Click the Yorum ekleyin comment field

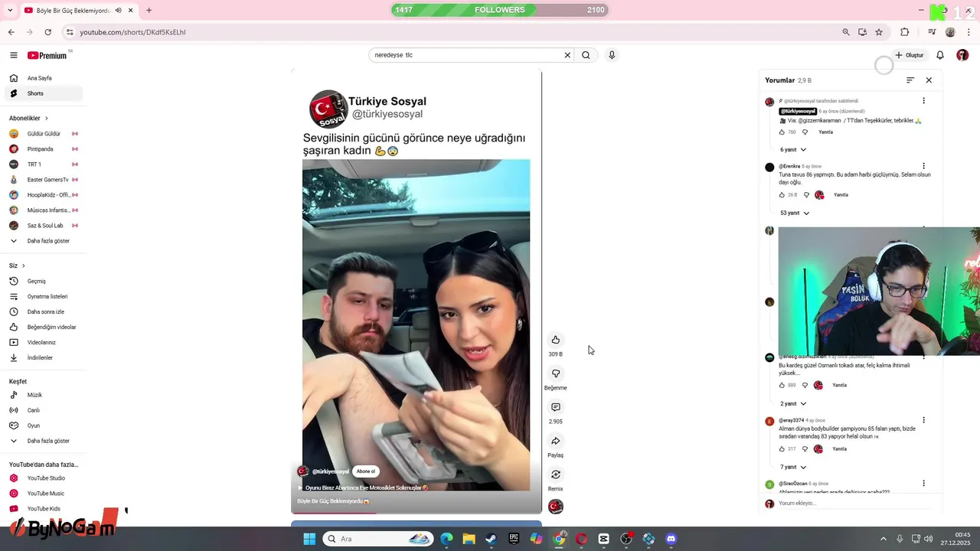point(854,504)
